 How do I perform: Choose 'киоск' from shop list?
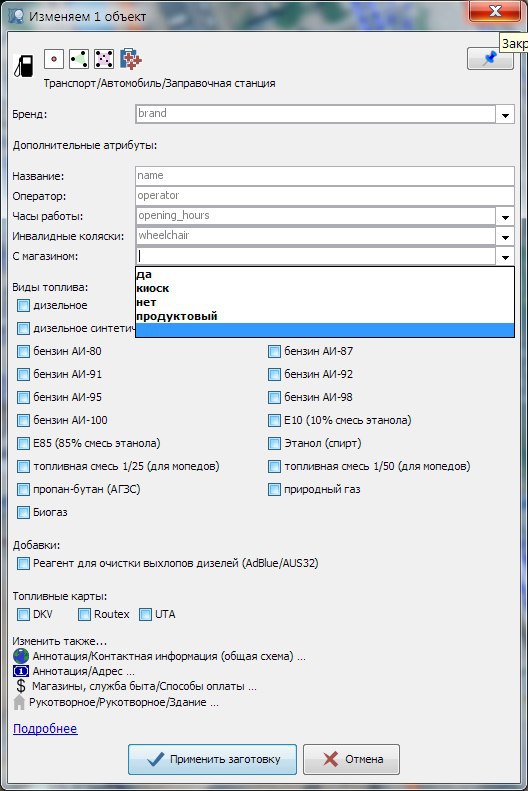coord(325,289)
